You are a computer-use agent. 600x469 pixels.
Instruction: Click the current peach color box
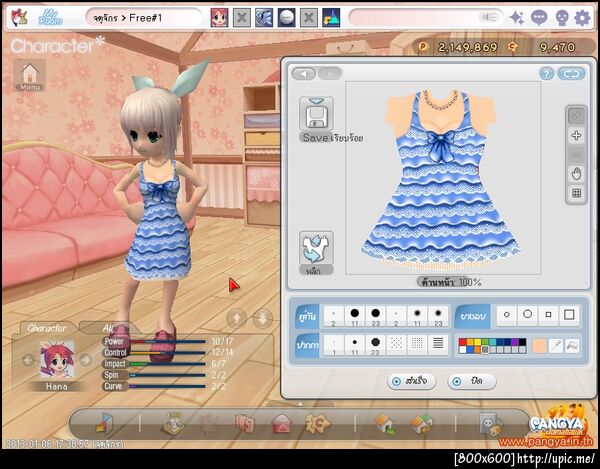[539, 346]
